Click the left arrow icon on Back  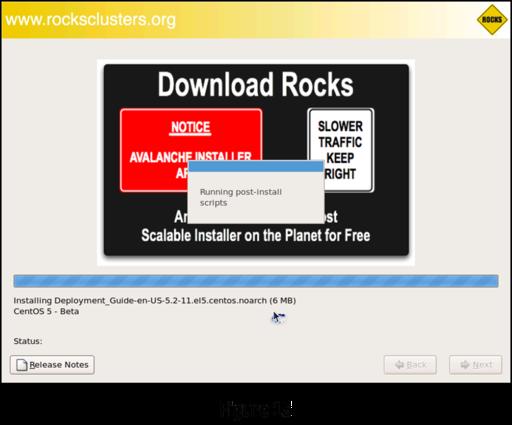(399, 365)
